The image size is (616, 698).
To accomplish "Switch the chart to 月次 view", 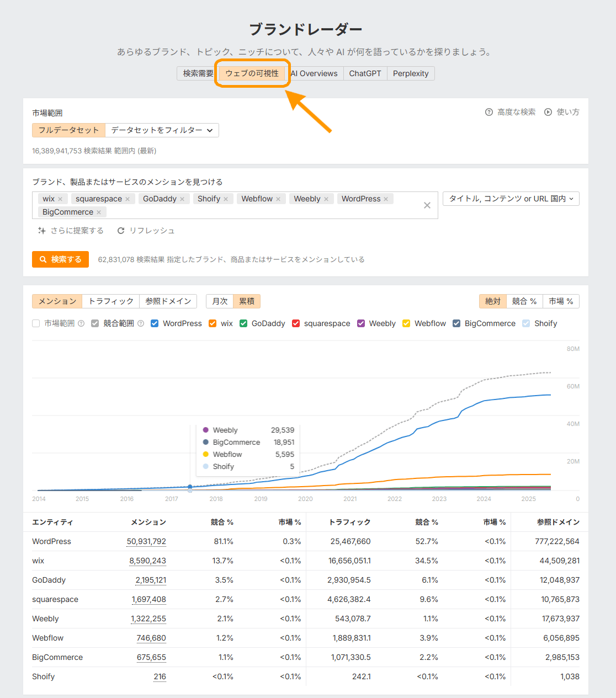I will pyautogui.click(x=220, y=301).
